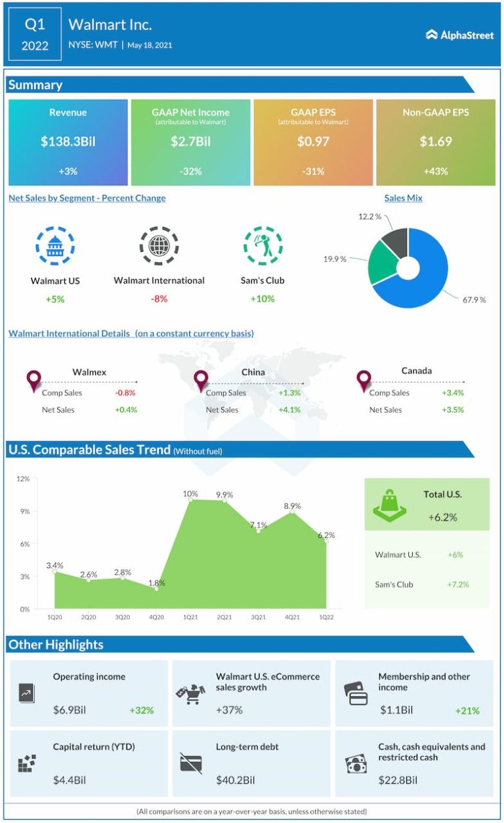Click the Operating income chart icon
Screen dimensions: 504x823
point(27,693)
